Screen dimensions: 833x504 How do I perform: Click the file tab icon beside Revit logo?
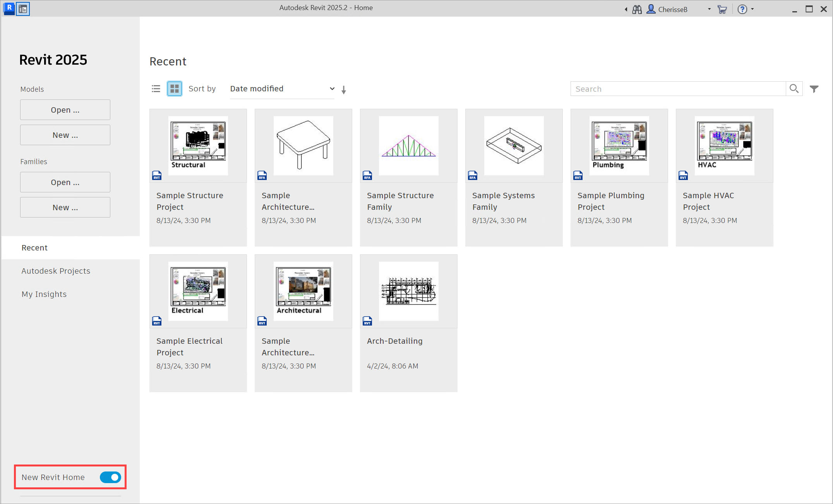[x=23, y=8]
